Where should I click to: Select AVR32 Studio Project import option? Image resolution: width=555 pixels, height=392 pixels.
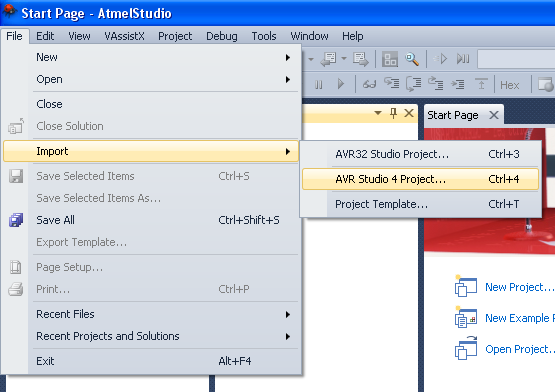(420, 154)
